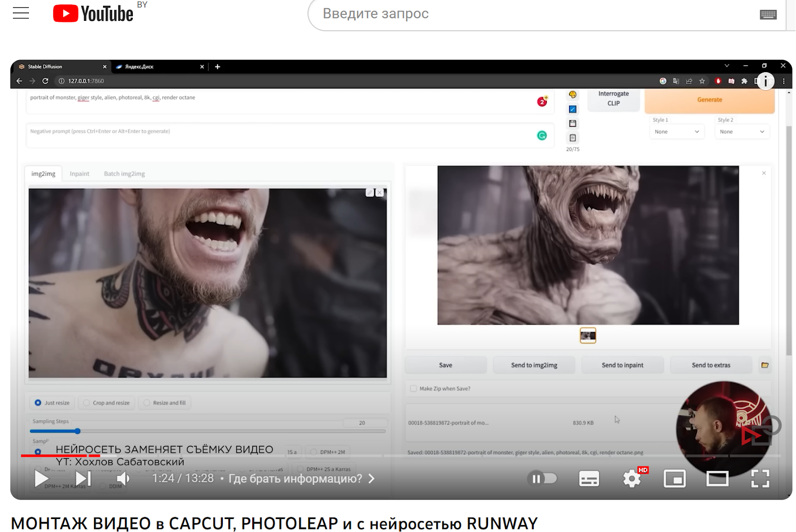The width and height of the screenshot is (796, 532).
Task: Click the Save button under output image
Action: point(446,365)
